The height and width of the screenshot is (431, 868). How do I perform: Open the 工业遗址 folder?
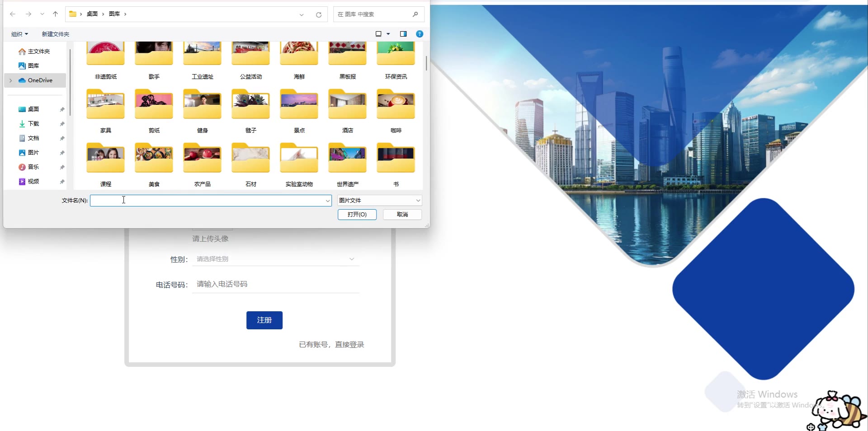click(x=202, y=61)
